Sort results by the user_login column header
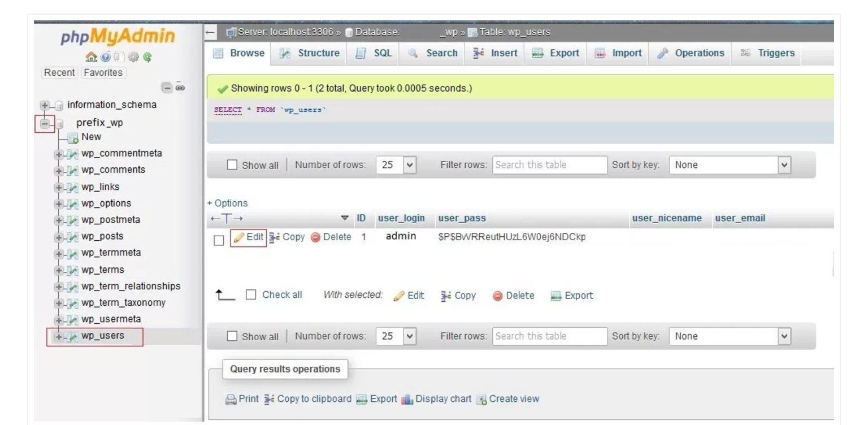Image resolution: width=868 pixels, height=425 pixels. coord(401,218)
